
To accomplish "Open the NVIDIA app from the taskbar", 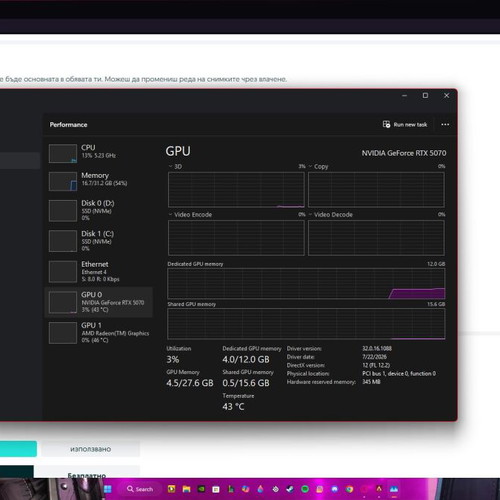I will click(x=201, y=489).
